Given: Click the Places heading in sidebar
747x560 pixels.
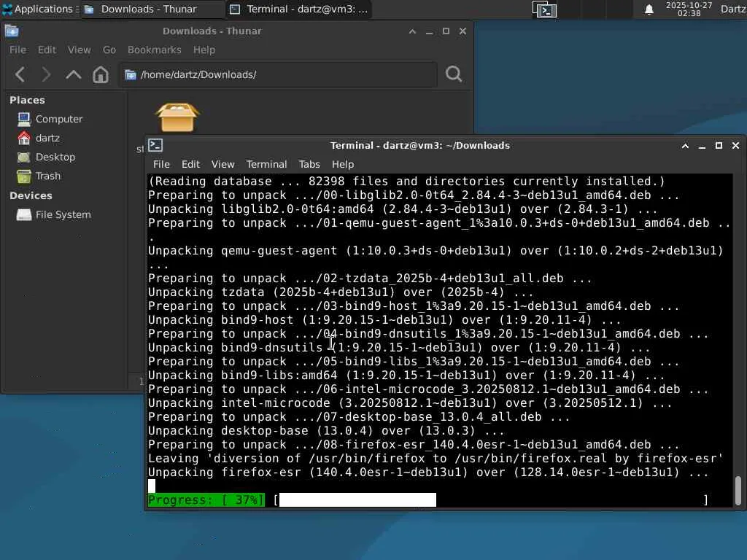Looking at the screenshot, I should pyautogui.click(x=27, y=100).
